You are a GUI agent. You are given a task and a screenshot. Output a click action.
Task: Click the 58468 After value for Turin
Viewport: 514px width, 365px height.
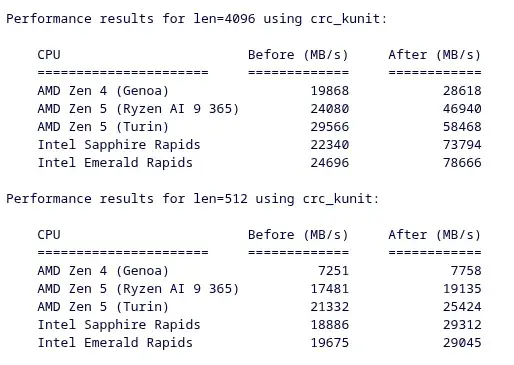(462, 127)
